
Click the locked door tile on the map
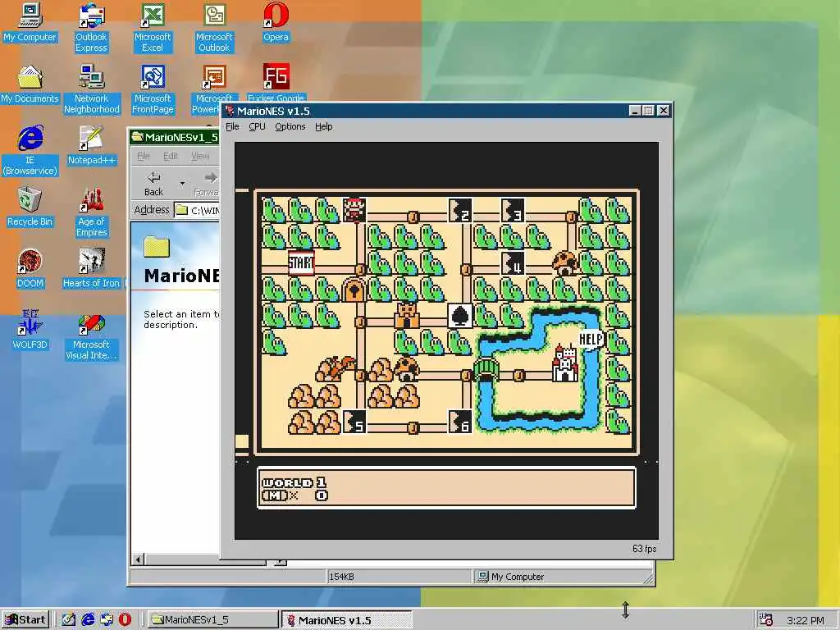[x=354, y=290]
